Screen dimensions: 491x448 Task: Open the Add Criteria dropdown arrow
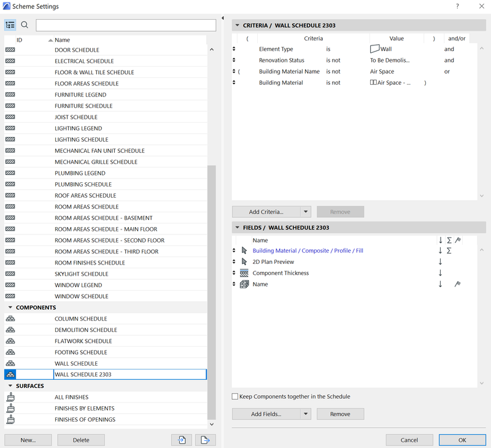306,212
